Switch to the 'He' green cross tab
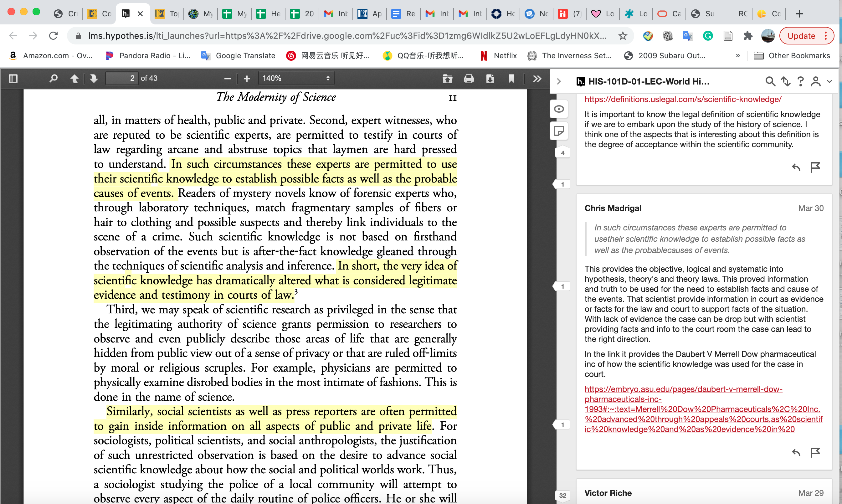842x504 pixels. (x=268, y=14)
